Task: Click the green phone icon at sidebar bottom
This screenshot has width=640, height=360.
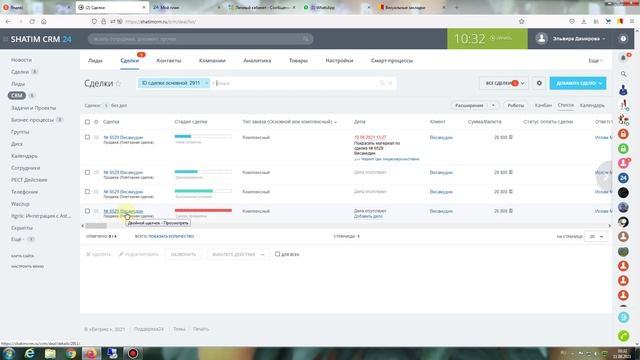Action: click(623, 336)
